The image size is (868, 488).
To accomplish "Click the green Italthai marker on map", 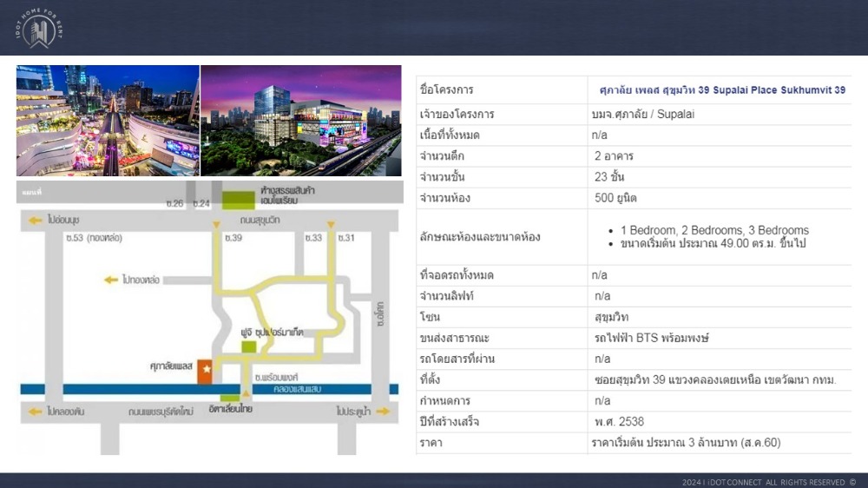I will (230, 399).
